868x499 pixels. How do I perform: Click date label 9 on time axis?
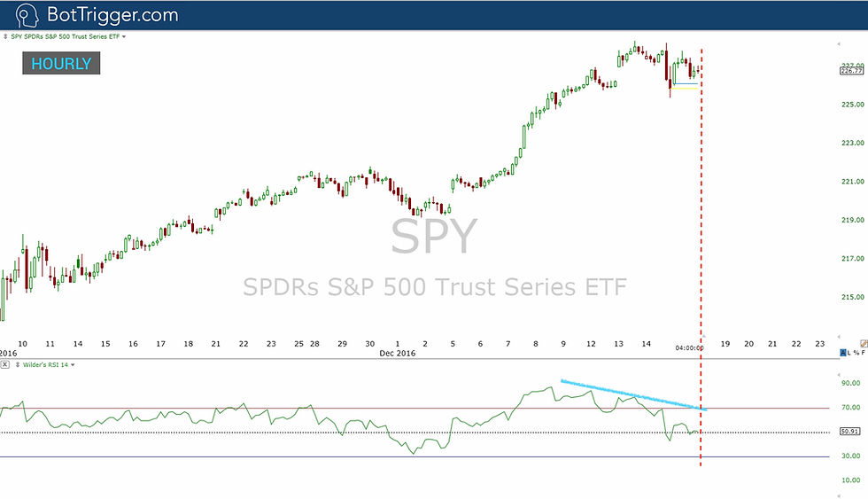(x=563, y=344)
